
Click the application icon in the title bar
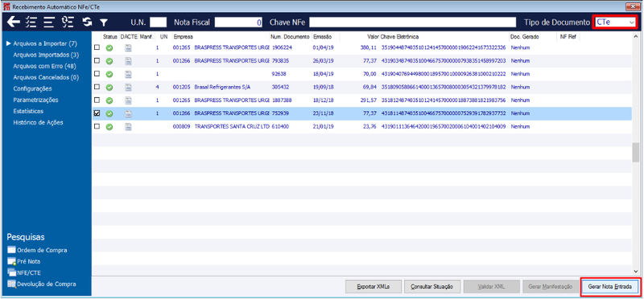click(x=6, y=7)
